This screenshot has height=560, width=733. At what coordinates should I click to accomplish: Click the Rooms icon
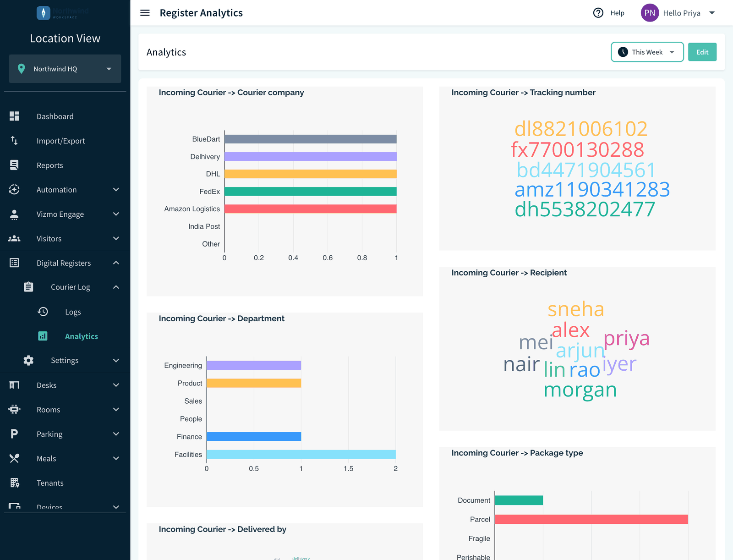14,409
